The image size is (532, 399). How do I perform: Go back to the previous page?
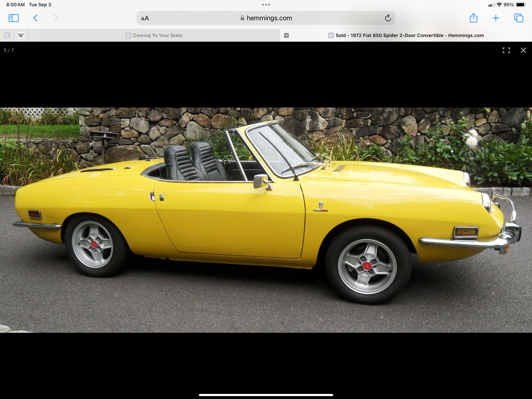point(35,18)
